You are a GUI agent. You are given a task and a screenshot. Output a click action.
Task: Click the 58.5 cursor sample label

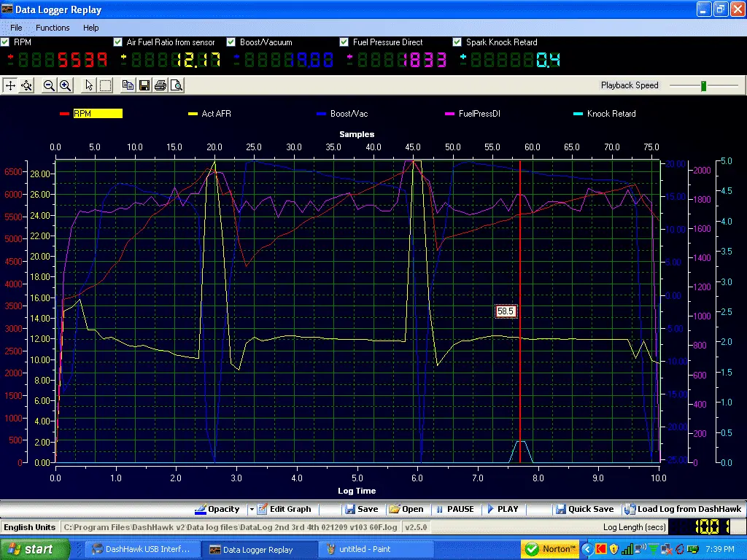pos(506,311)
